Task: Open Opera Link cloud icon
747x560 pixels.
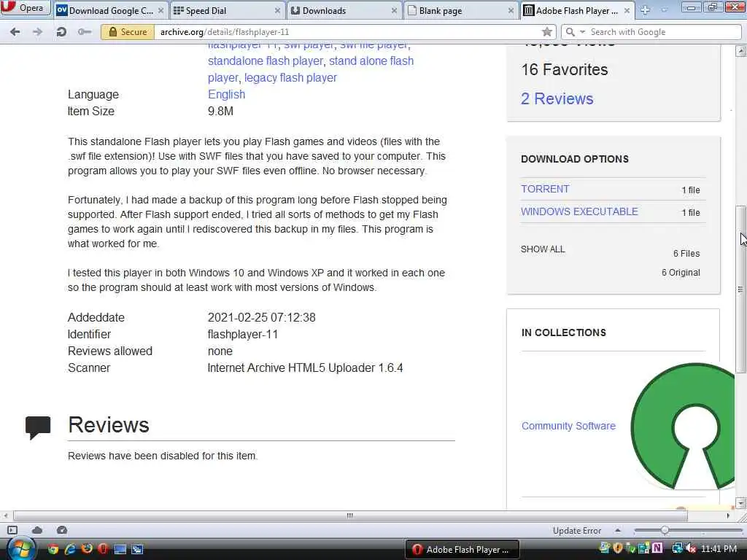Action: (x=37, y=530)
